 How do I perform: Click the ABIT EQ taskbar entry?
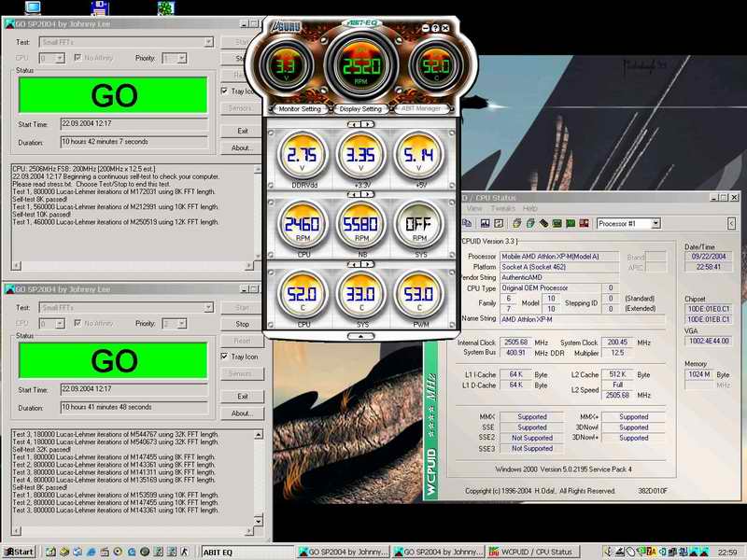[x=247, y=552]
